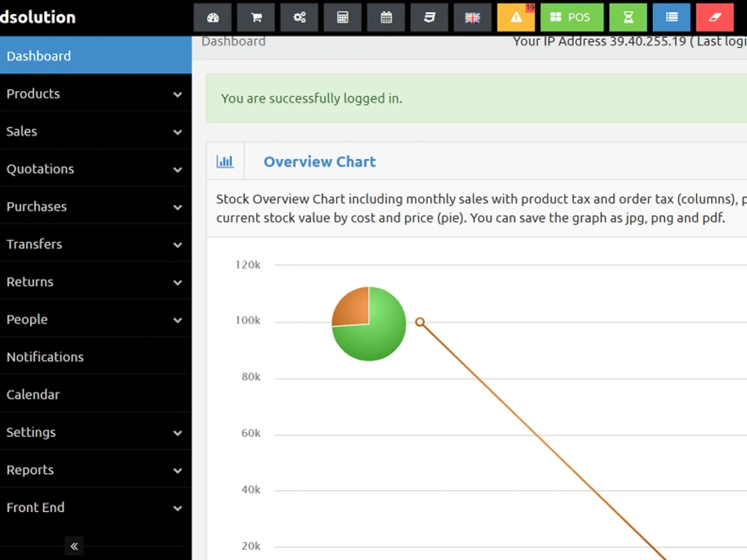
Task: Expand the Returns menu
Action: [96, 281]
